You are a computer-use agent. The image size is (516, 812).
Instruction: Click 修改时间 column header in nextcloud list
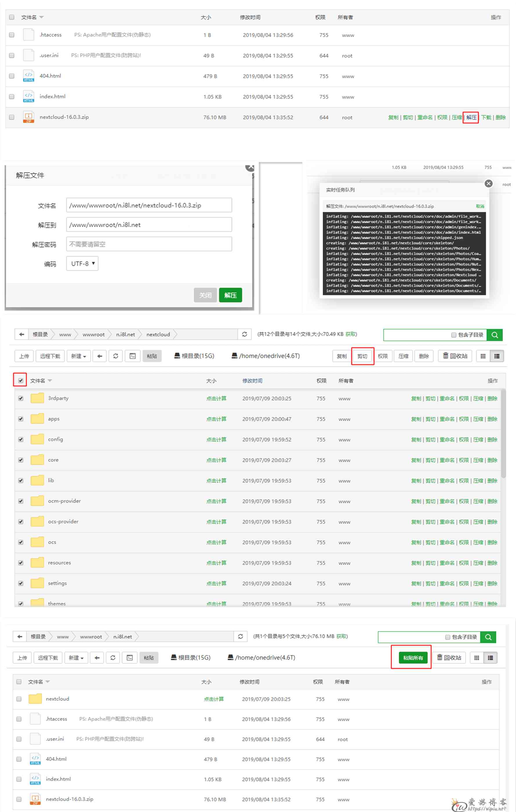coord(252,381)
